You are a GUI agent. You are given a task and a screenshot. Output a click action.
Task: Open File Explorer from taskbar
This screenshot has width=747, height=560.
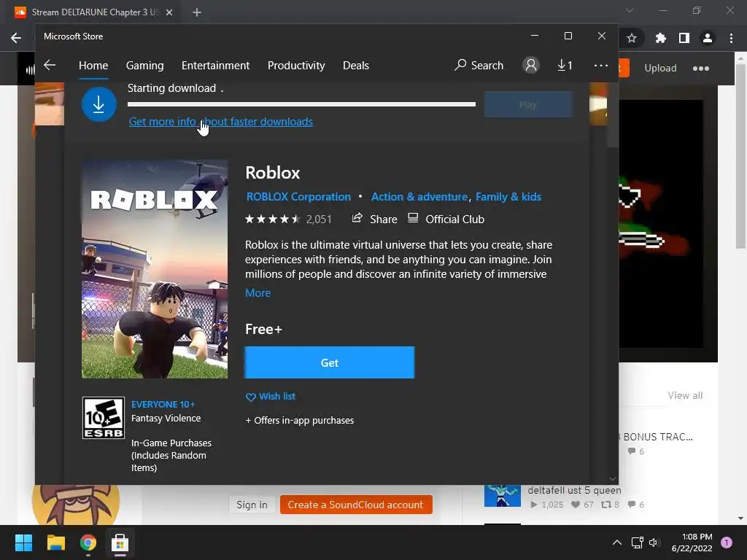click(x=55, y=542)
